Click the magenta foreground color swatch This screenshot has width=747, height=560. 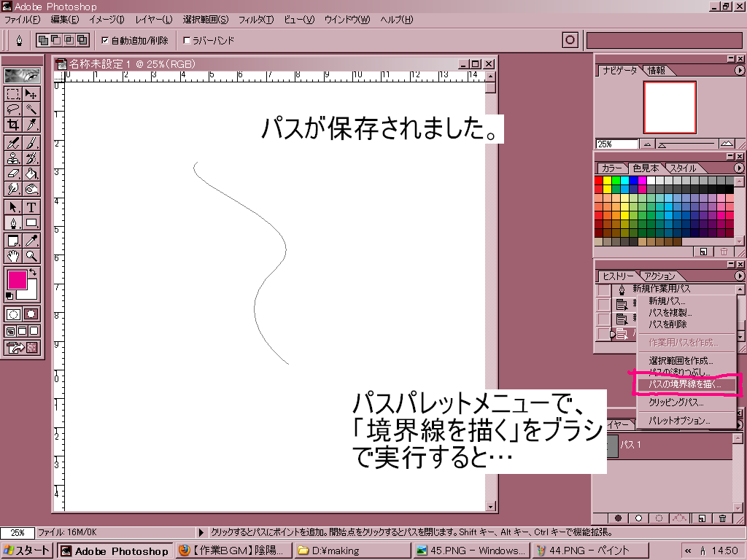(16, 279)
